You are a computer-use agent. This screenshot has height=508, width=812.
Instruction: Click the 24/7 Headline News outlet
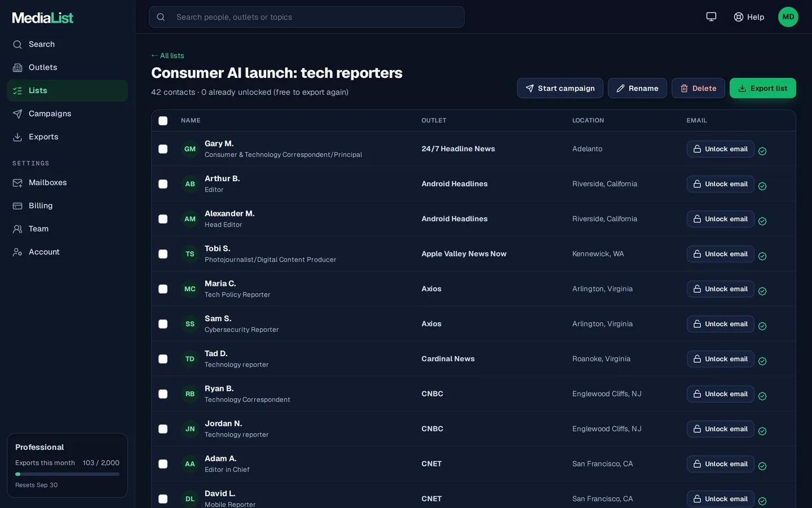(x=458, y=149)
